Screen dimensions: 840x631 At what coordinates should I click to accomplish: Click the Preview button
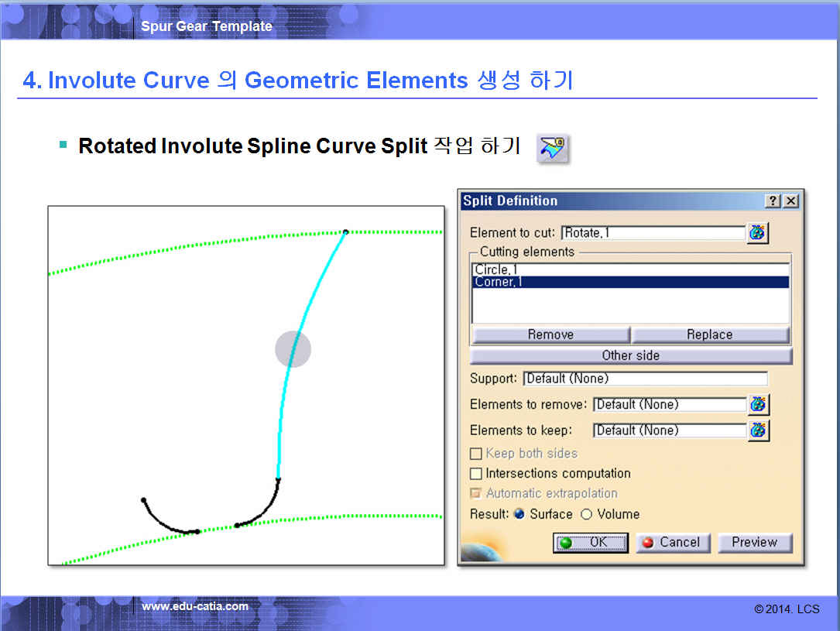(754, 543)
